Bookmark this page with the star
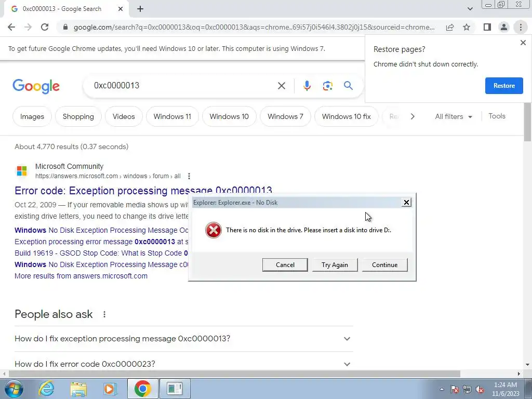This screenshot has height=399, width=532. pyautogui.click(x=467, y=27)
